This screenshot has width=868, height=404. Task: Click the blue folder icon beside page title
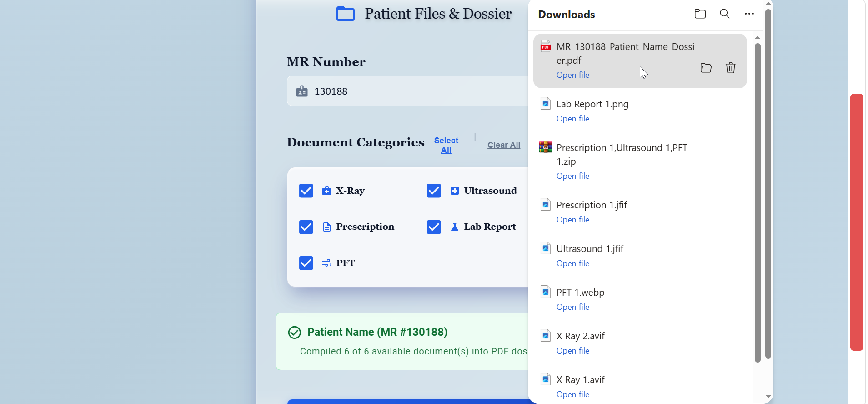pyautogui.click(x=346, y=14)
